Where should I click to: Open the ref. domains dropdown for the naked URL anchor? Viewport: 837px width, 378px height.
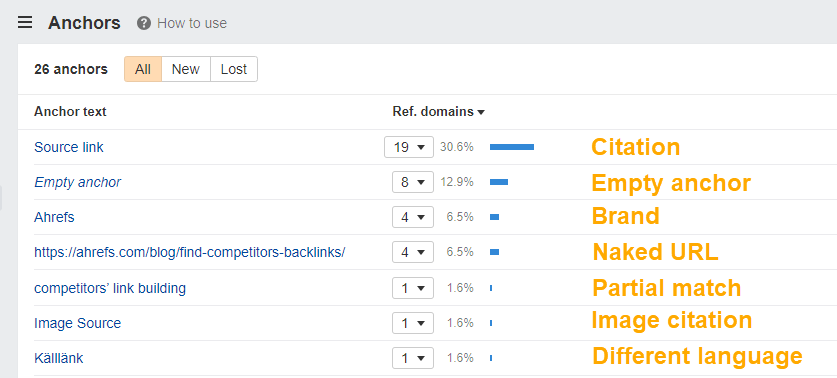pyautogui.click(x=413, y=252)
